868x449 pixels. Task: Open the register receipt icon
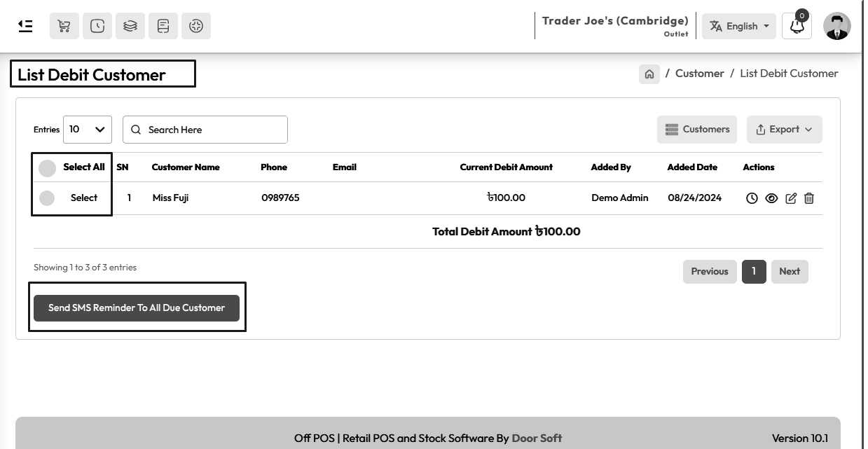pyautogui.click(x=163, y=26)
